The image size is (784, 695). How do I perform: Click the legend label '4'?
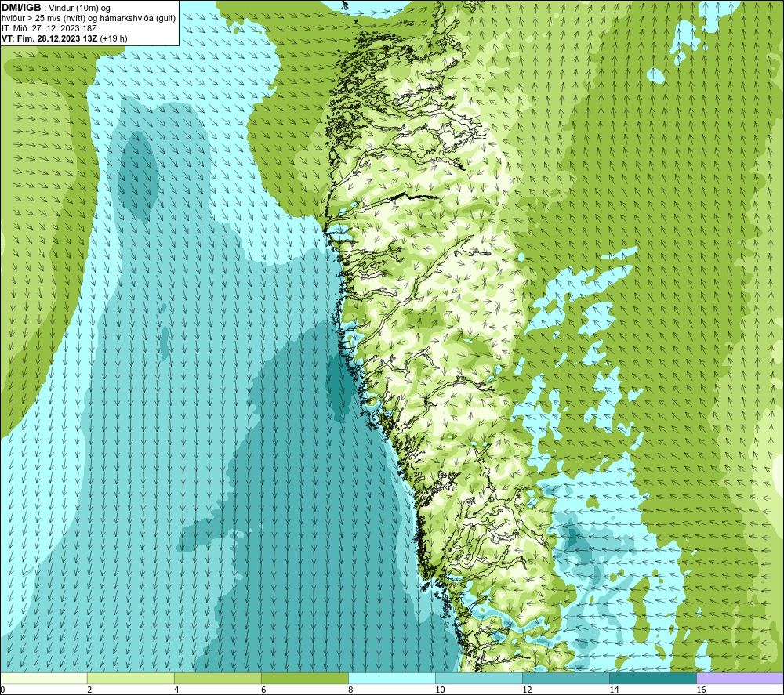(x=176, y=690)
